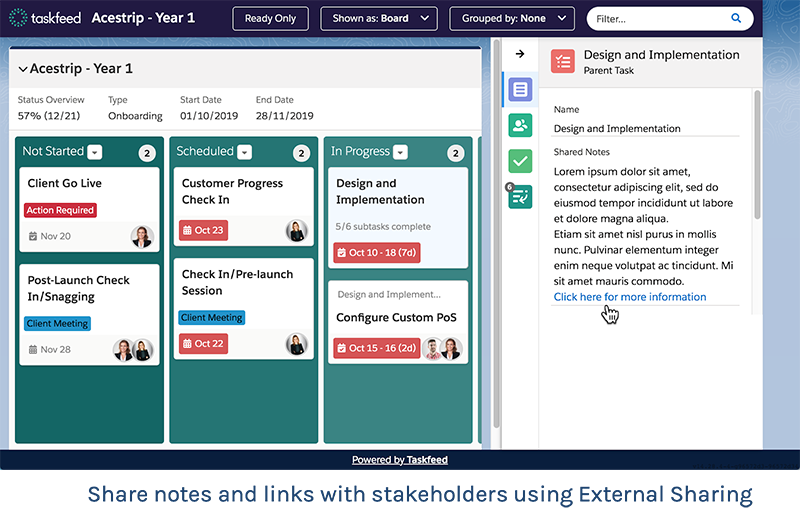Click the Taskfeed logo
Viewport: 800px width, 519px height.
pos(45,18)
